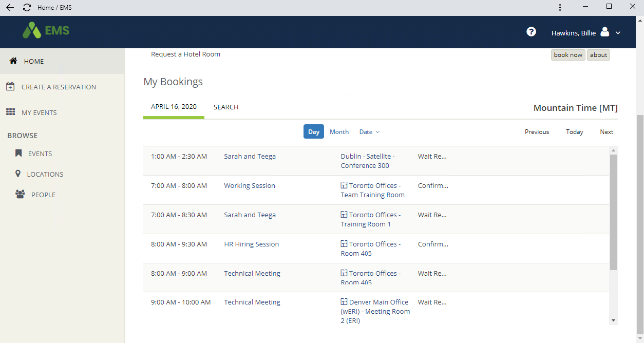
Task: Open the browser three-dot menu
Action: pyautogui.click(x=560, y=7)
